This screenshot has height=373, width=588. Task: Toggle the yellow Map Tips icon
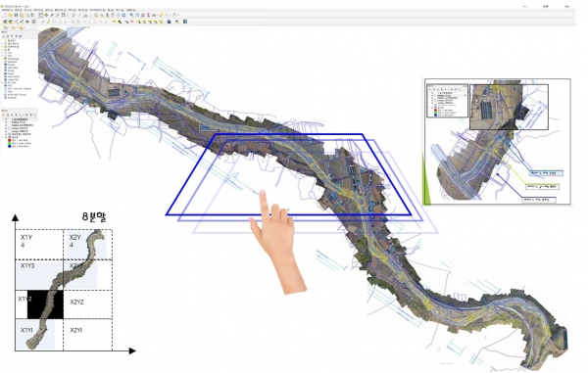(x=162, y=15)
